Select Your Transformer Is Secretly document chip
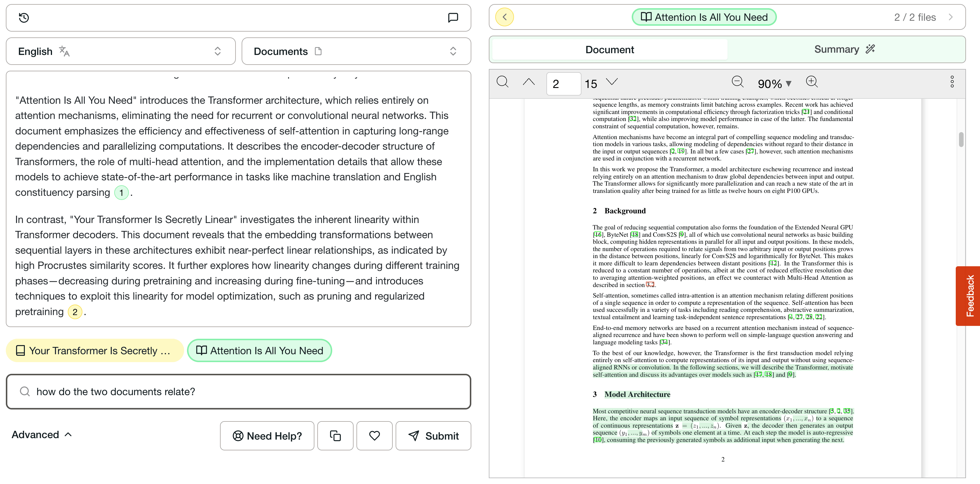 tap(95, 350)
